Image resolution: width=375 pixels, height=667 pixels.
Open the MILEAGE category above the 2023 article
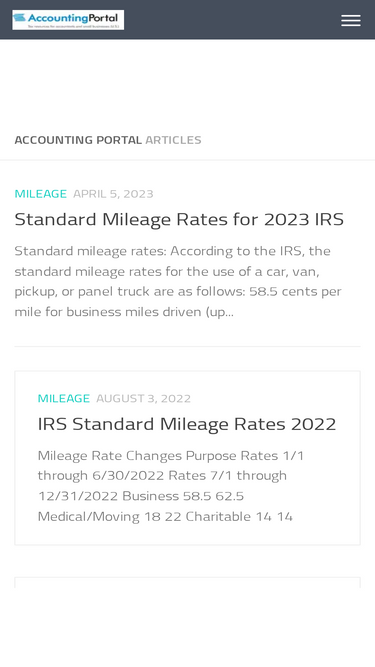coord(40,194)
